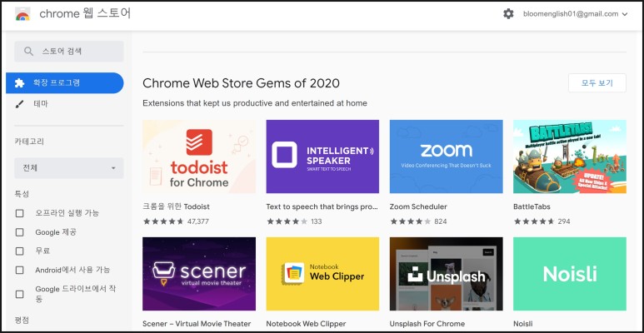Expand the 전체 category dropdown

[69, 168]
